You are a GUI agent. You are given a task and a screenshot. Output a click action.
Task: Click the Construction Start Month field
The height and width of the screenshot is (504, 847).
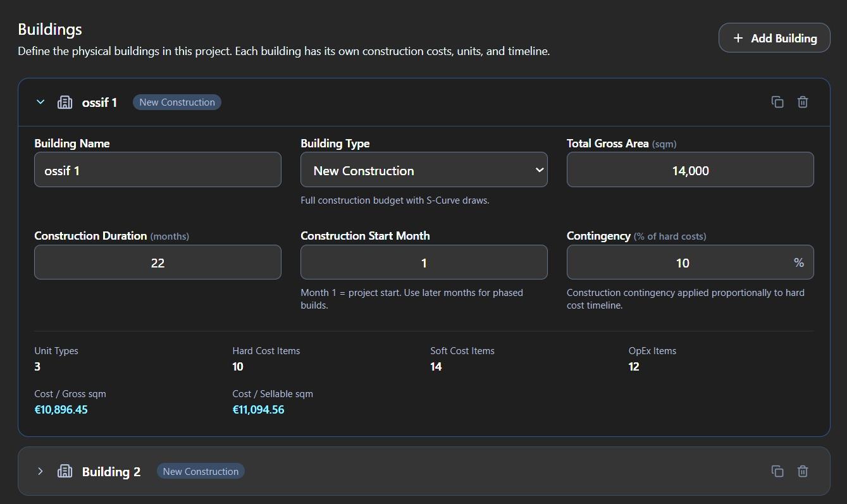point(424,262)
